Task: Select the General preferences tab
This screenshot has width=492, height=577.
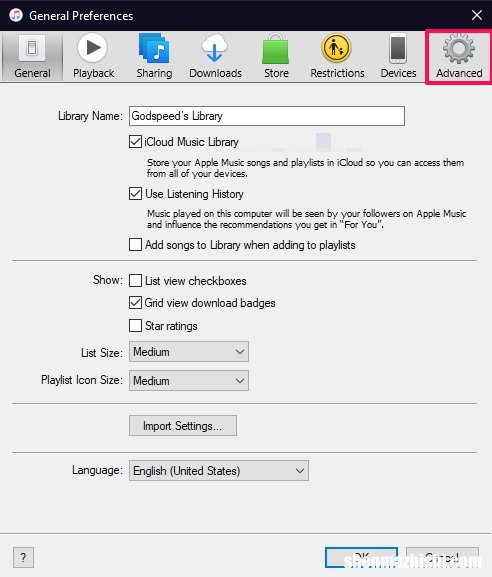Action: pyautogui.click(x=32, y=56)
